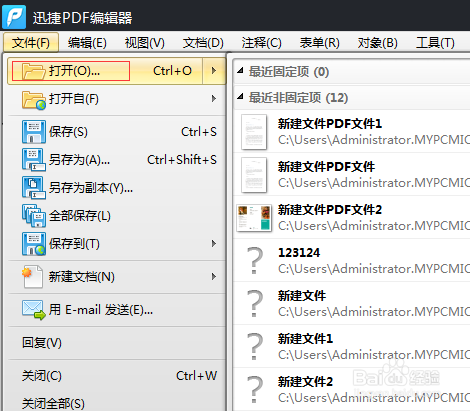Expand the 打开自(F) submenu arrow

214,99
